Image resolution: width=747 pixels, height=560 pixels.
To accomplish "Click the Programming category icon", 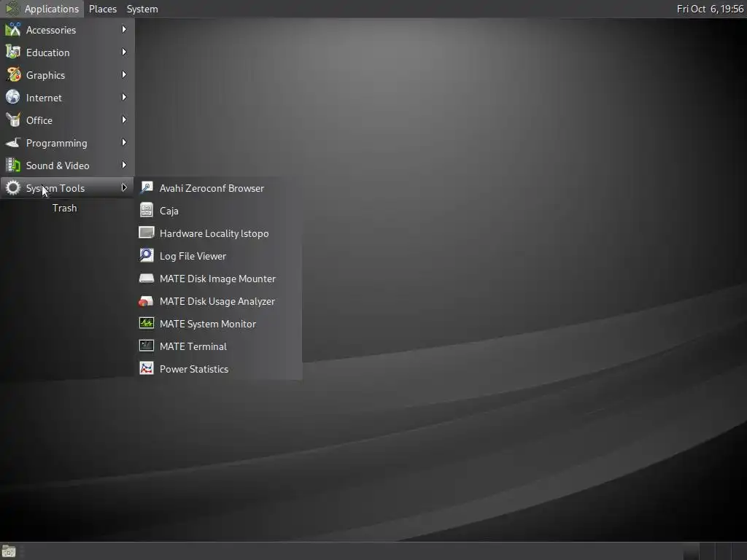I will [13, 143].
